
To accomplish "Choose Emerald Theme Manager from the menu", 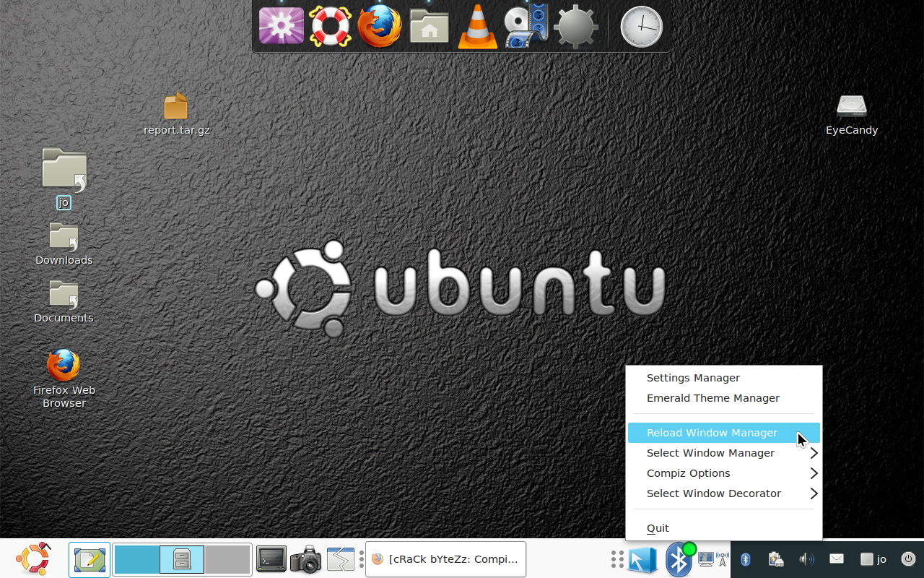I will 712,398.
